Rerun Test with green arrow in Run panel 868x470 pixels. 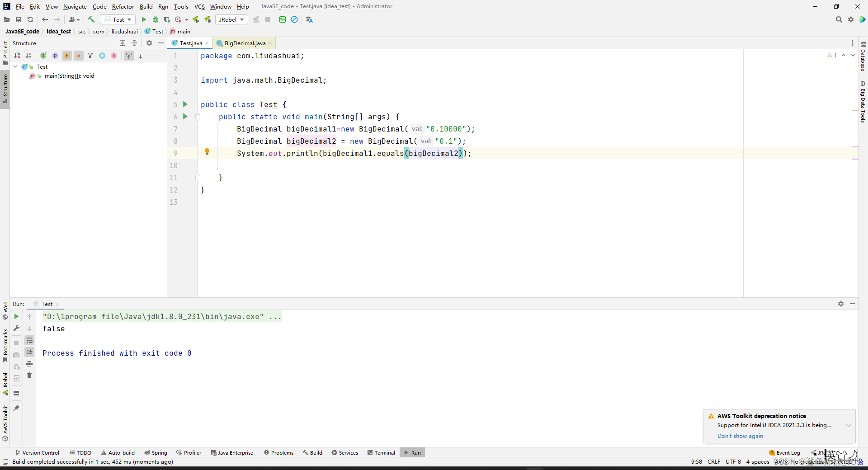point(16,316)
